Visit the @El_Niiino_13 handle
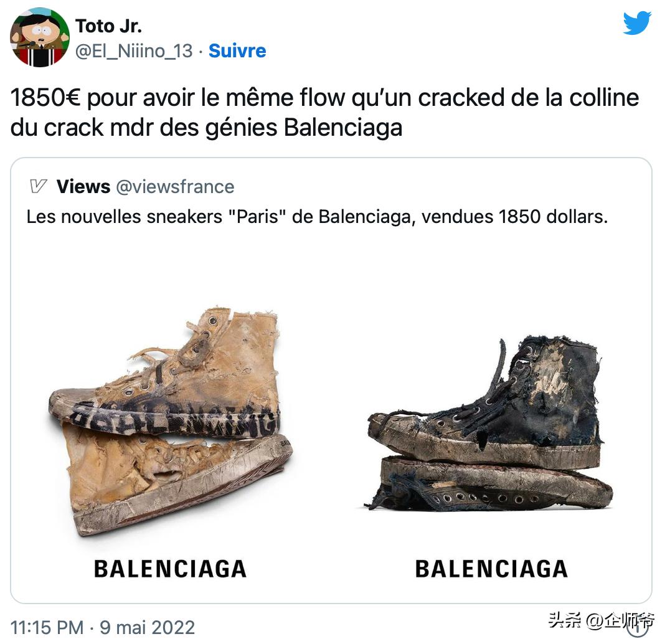 pos(134,51)
